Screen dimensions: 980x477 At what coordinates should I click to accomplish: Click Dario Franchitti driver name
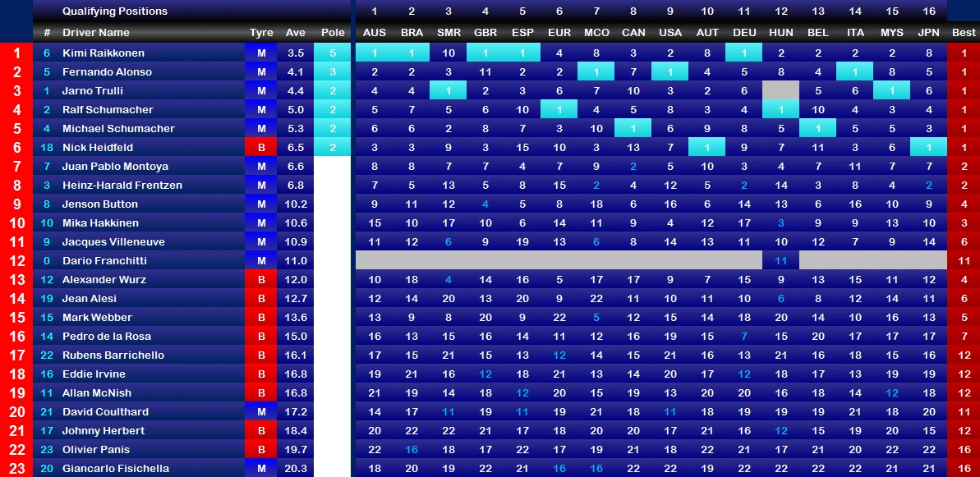pos(104,260)
